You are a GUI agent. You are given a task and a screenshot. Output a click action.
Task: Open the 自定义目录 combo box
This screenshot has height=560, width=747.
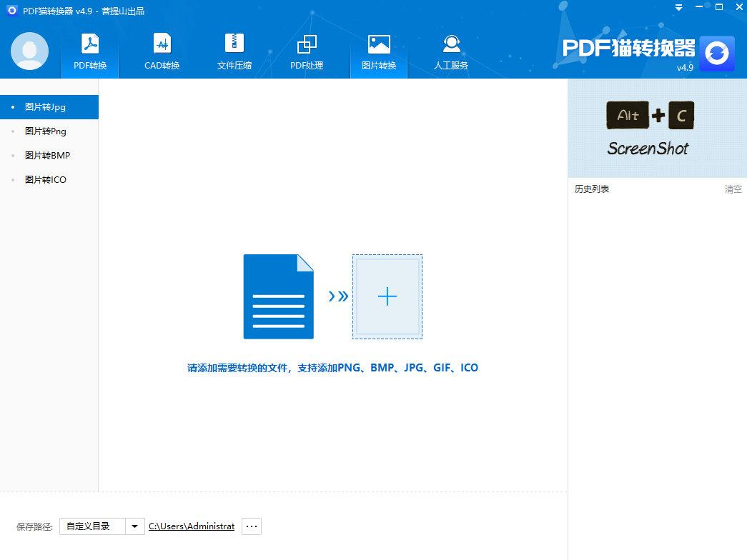pos(95,526)
